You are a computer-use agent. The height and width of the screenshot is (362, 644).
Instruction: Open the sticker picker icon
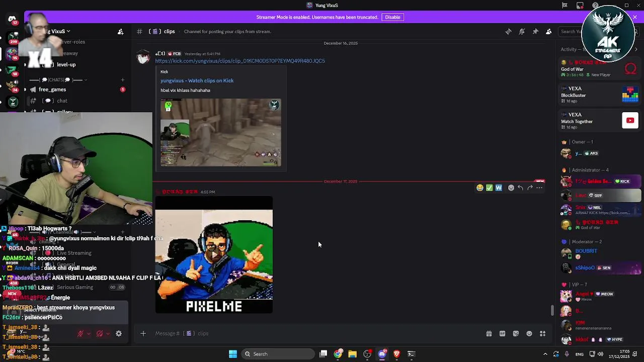[x=516, y=333]
